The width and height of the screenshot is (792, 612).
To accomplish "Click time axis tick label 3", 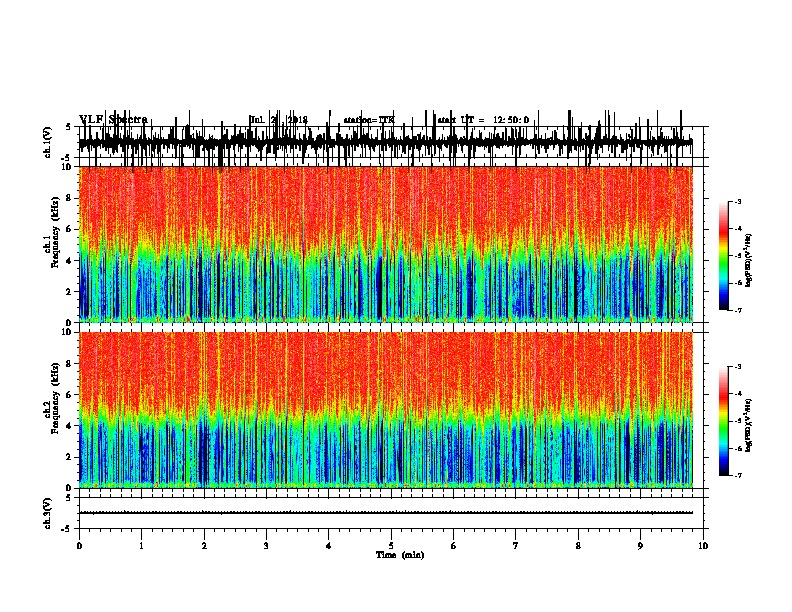I will click(x=266, y=546).
